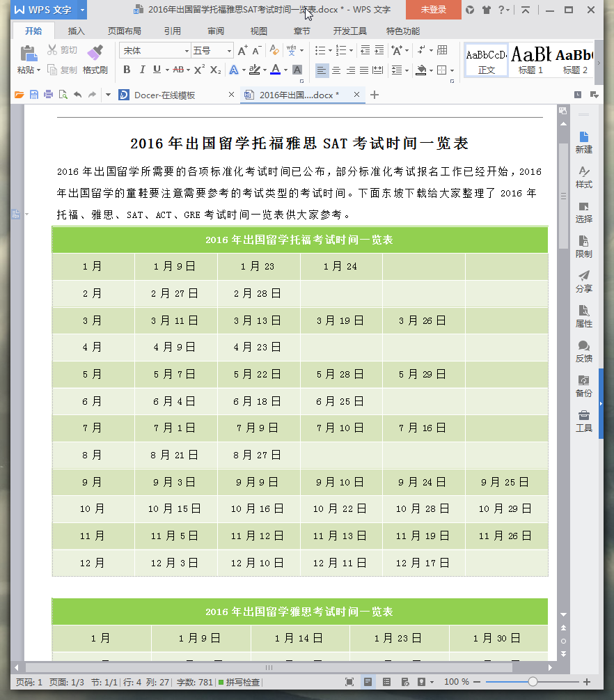The image size is (614, 700).
Task: Add new document tab with plus
Action: click(375, 95)
